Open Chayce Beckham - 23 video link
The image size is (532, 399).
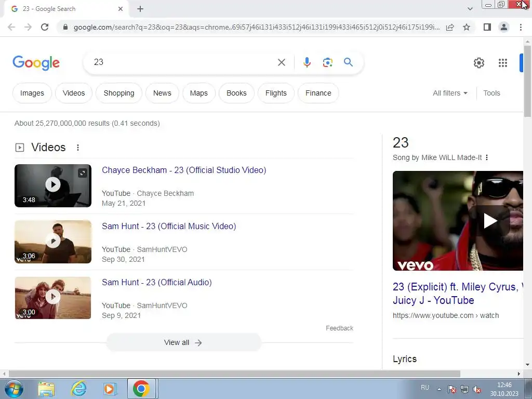point(184,170)
